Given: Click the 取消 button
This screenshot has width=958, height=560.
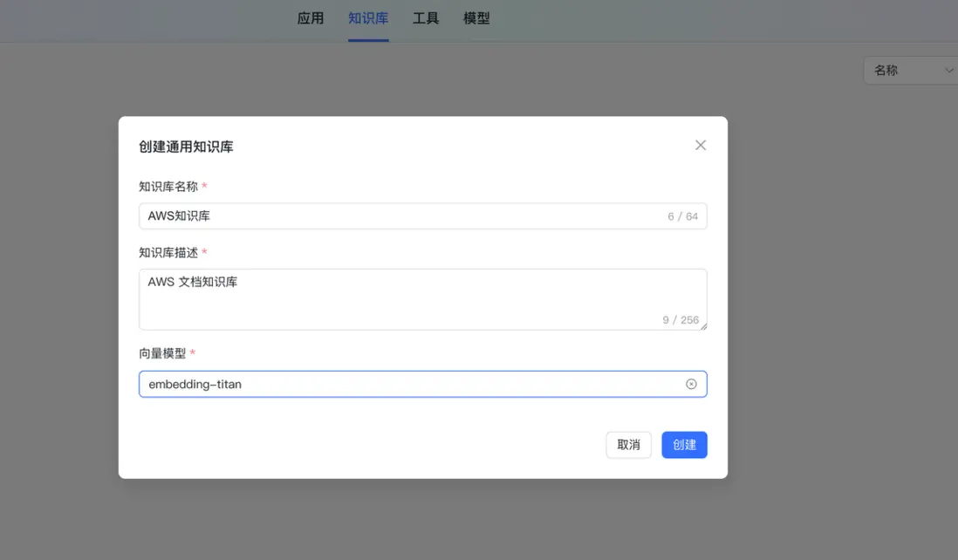Looking at the screenshot, I should pyautogui.click(x=629, y=445).
